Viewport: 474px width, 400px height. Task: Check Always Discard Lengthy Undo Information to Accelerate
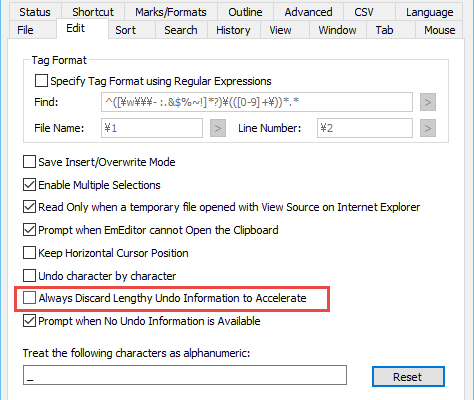click(29, 298)
